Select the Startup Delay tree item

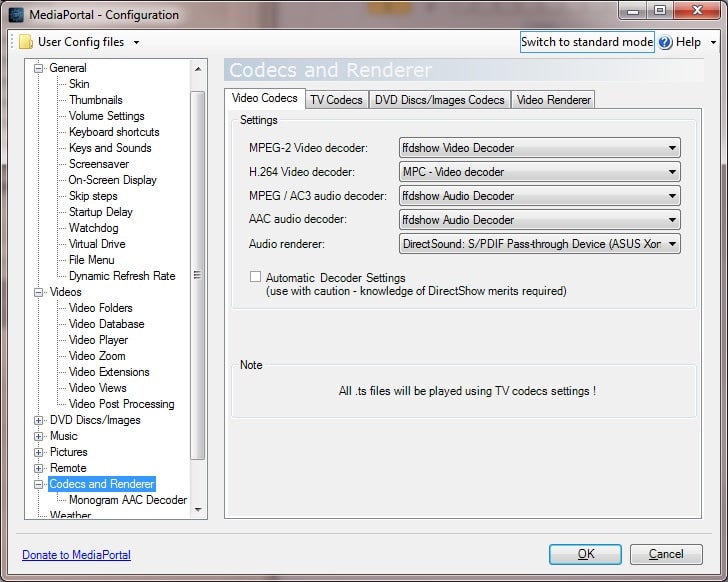click(x=101, y=212)
